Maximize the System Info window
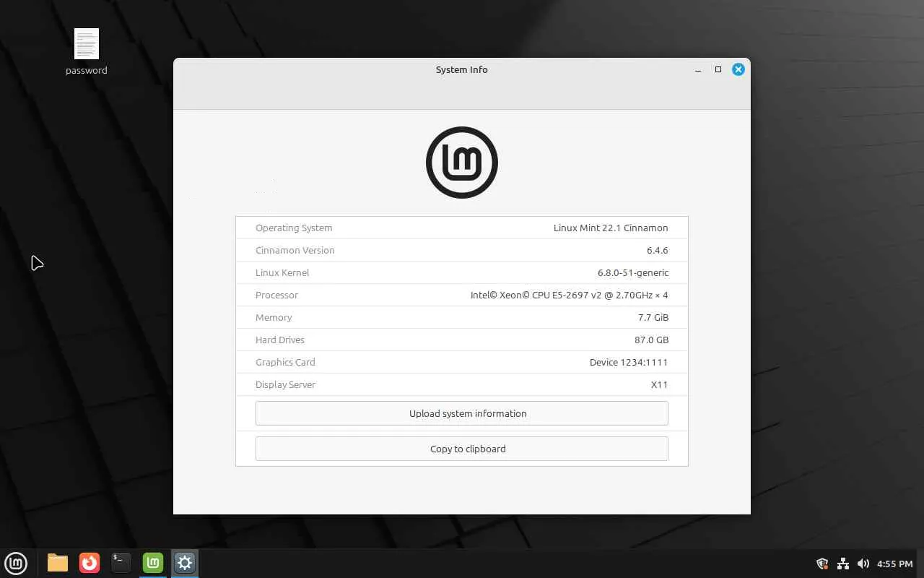 [x=718, y=69]
